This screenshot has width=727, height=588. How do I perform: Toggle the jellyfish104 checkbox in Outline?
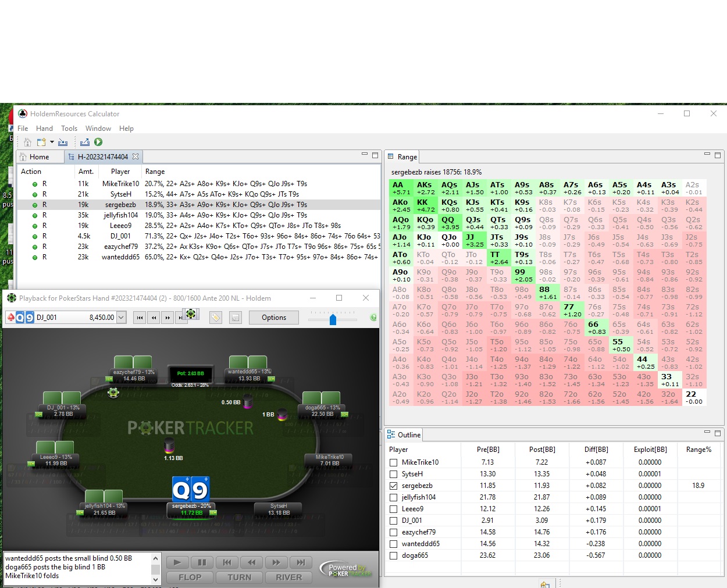pos(394,497)
